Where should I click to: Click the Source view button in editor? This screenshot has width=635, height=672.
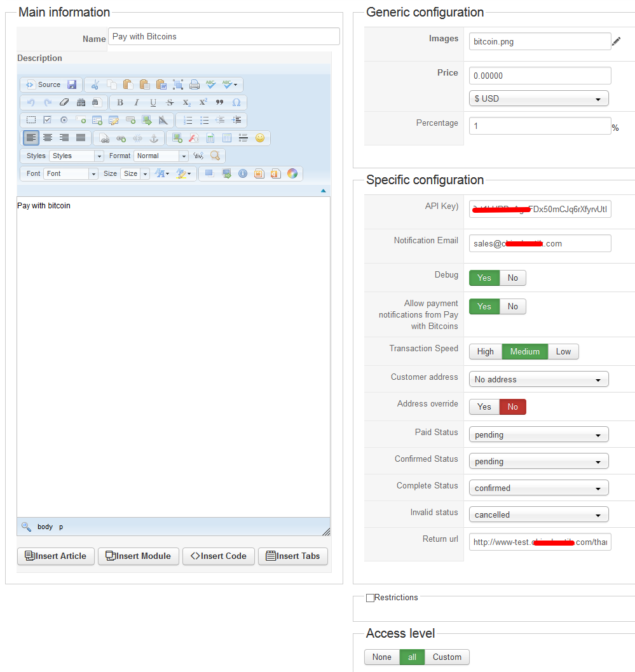pos(43,85)
